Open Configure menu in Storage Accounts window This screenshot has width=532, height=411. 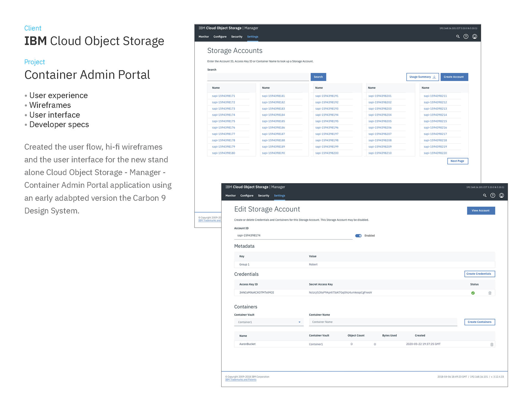(220, 37)
